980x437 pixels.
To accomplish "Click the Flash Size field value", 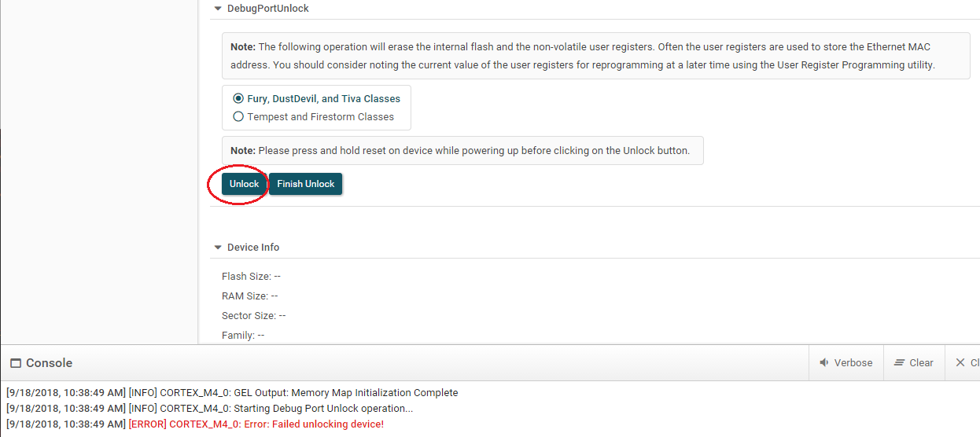I will [278, 277].
